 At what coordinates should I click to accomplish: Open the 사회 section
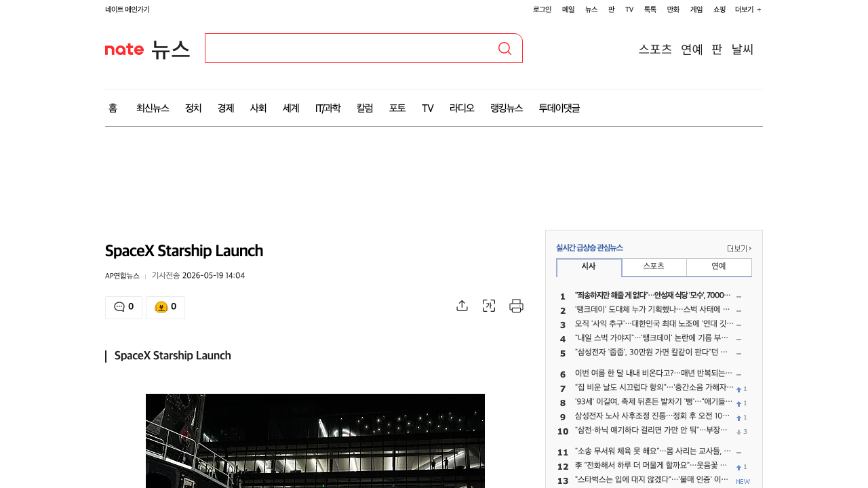258,108
